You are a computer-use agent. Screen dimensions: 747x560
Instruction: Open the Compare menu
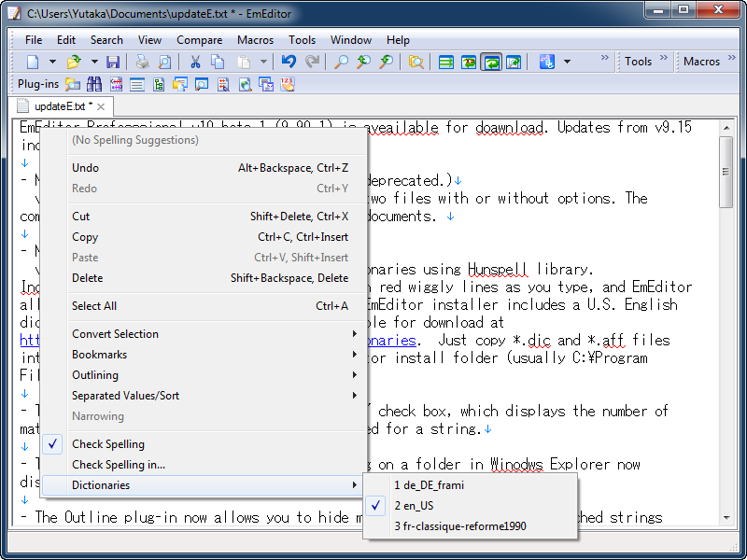pos(199,40)
